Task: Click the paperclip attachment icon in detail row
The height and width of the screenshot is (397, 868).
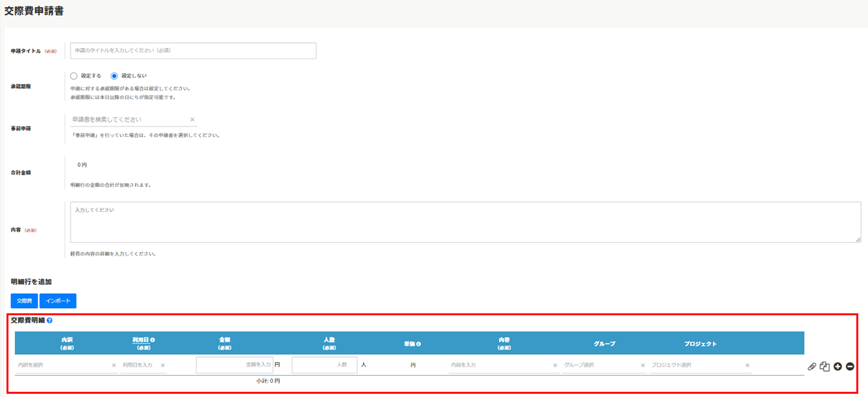Action: (812, 367)
